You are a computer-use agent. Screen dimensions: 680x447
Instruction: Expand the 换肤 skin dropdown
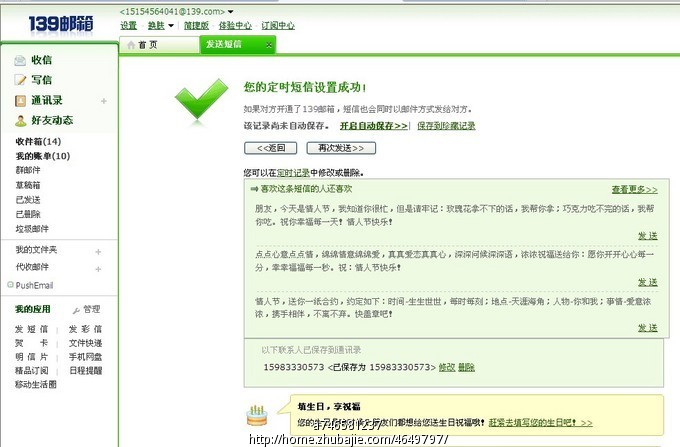[171, 26]
